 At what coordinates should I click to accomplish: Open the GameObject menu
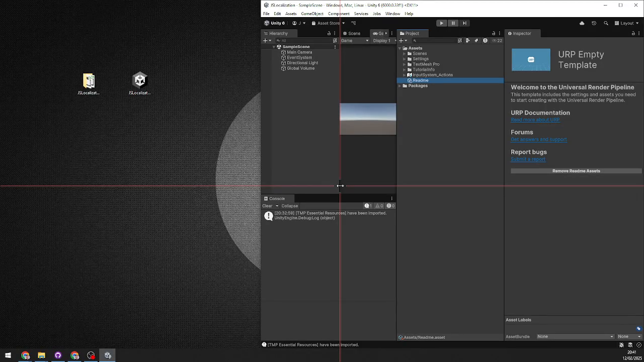click(312, 14)
